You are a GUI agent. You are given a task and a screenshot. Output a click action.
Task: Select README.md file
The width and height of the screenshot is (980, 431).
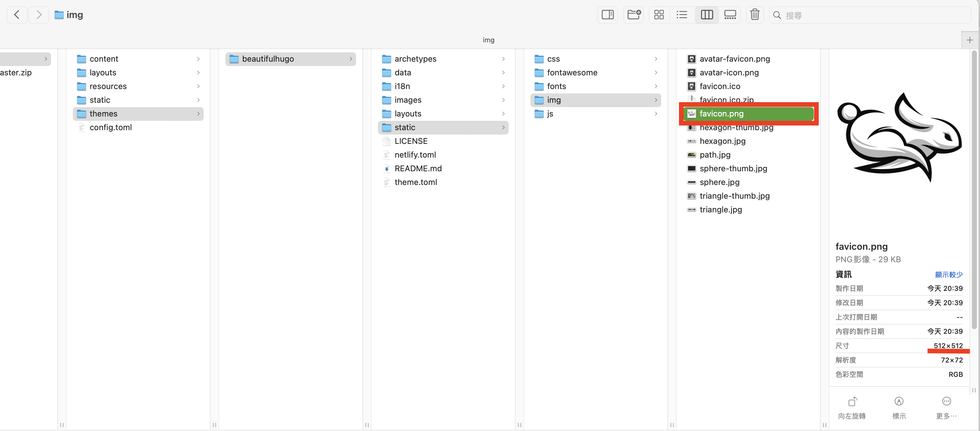pyautogui.click(x=443, y=168)
